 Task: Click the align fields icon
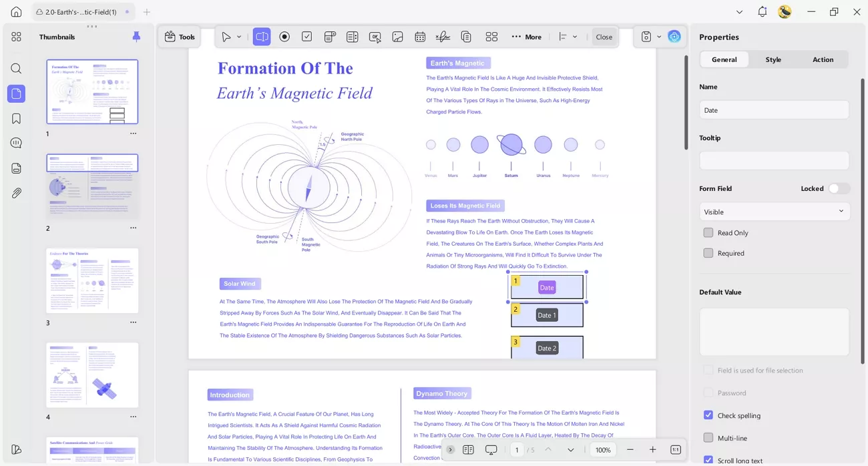pos(563,37)
